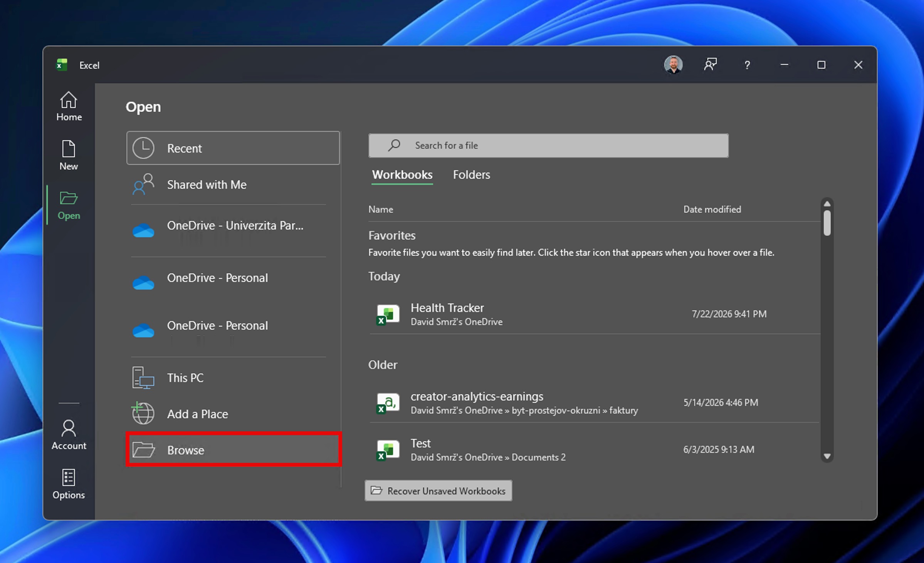Click the Open page title

coord(143,107)
